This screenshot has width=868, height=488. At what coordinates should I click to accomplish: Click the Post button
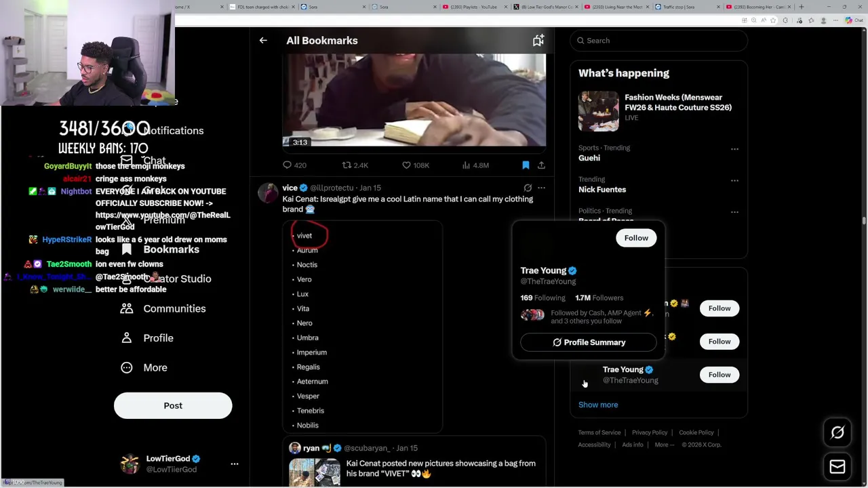[x=173, y=405]
